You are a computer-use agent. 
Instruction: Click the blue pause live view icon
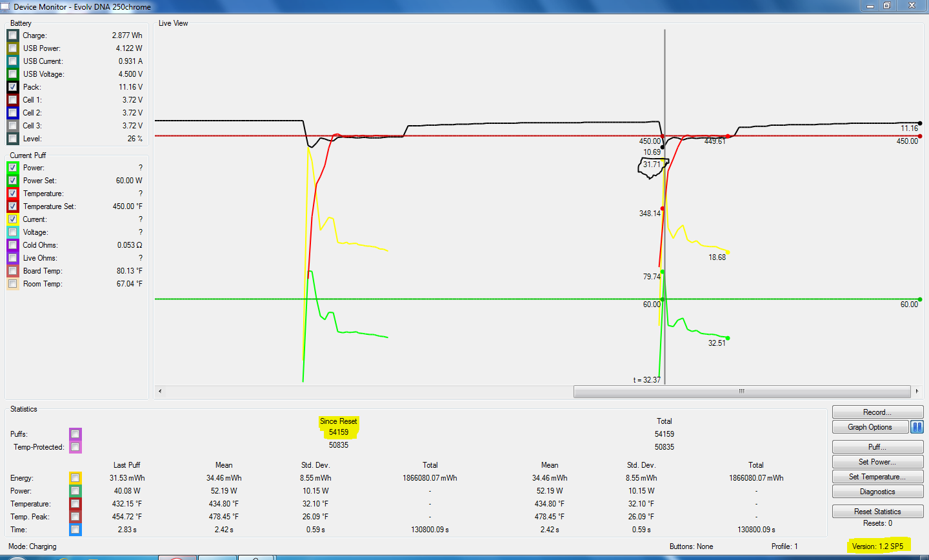pos(917,427)
